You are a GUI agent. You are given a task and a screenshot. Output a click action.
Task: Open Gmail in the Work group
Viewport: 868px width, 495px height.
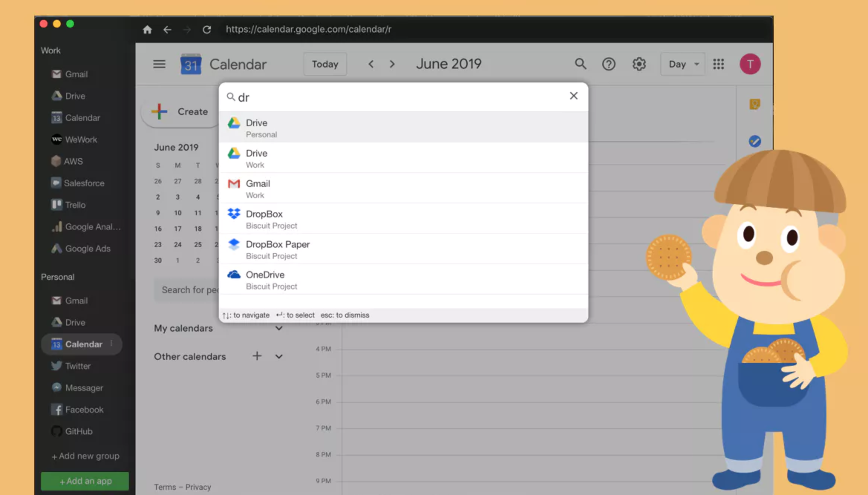pos(70,74)
